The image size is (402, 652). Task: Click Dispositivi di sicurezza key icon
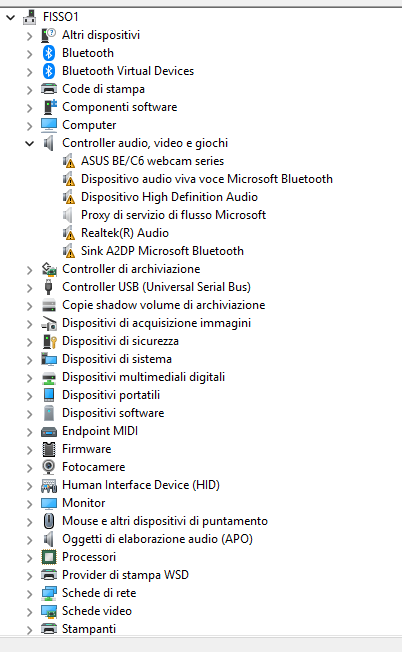(49, 341)
